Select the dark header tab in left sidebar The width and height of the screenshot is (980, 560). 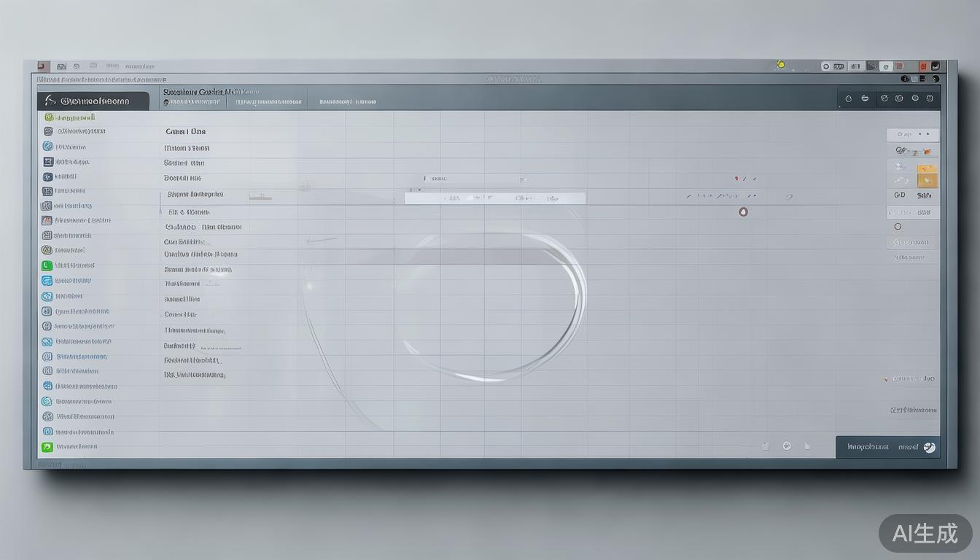(93, 101)
